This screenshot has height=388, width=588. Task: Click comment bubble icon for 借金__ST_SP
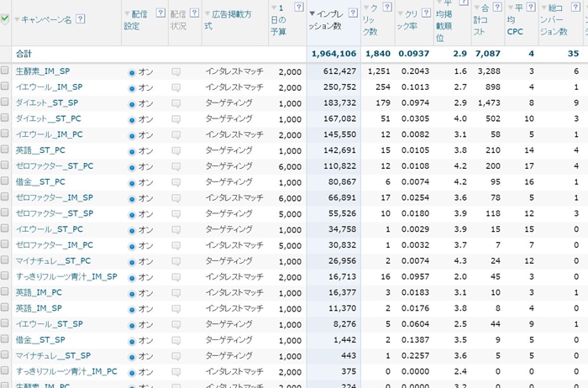click(176, 340)
